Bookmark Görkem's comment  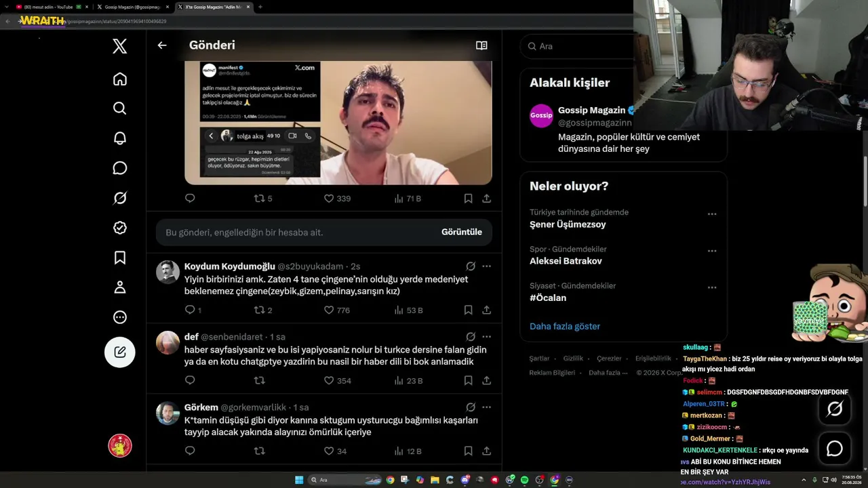pyautogui.click(x=468, y=451)
